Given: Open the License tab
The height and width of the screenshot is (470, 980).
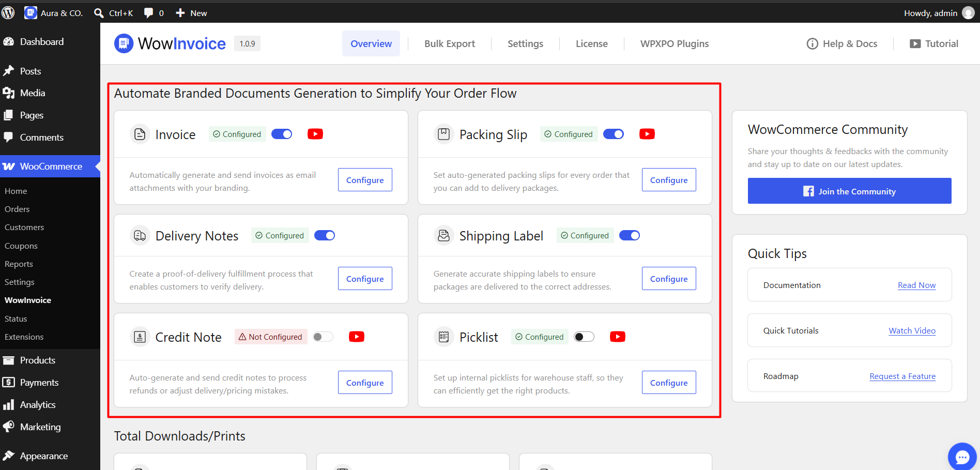Looking at the screenshot, I should 592,43.
